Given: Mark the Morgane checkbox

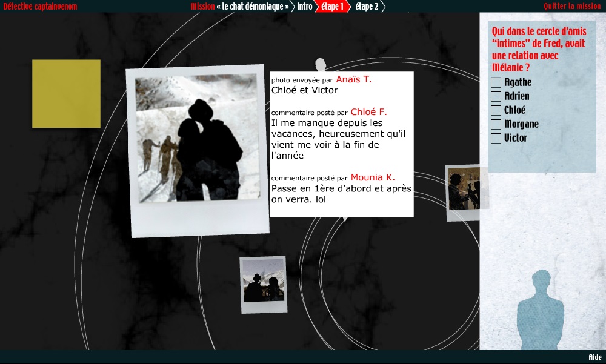Looking at the screenshot, I should (496, 124).
